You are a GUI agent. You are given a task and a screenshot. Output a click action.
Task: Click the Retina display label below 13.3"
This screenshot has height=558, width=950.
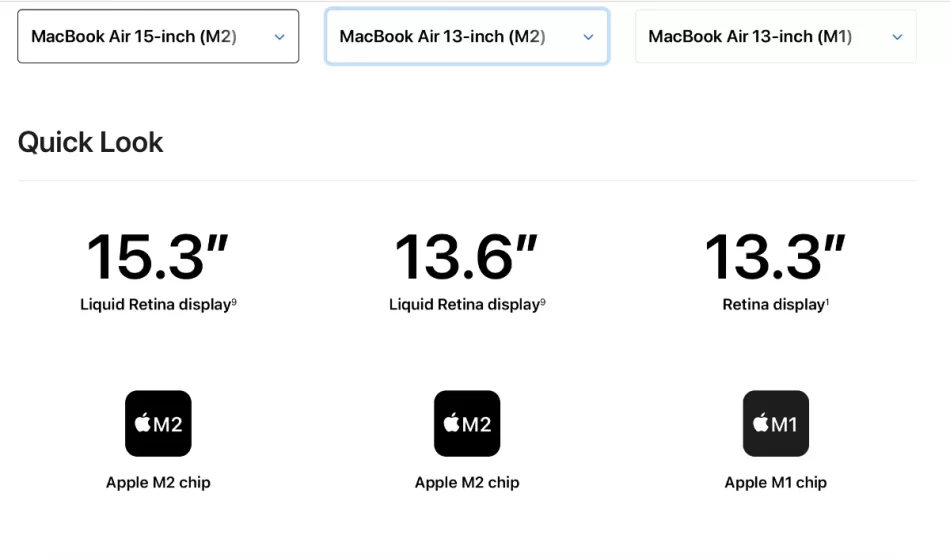click(772, 305)
